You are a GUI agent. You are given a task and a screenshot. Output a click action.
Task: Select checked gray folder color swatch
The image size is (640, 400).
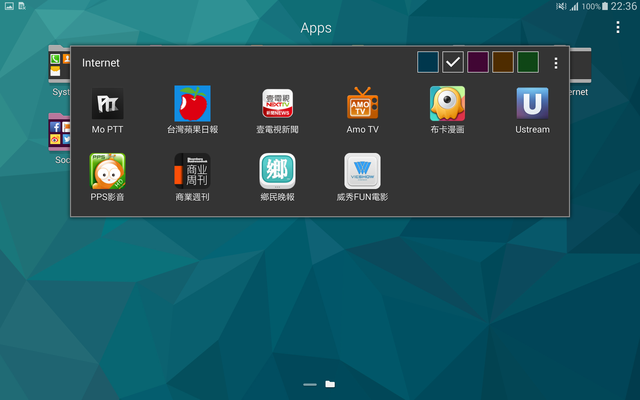453,62
